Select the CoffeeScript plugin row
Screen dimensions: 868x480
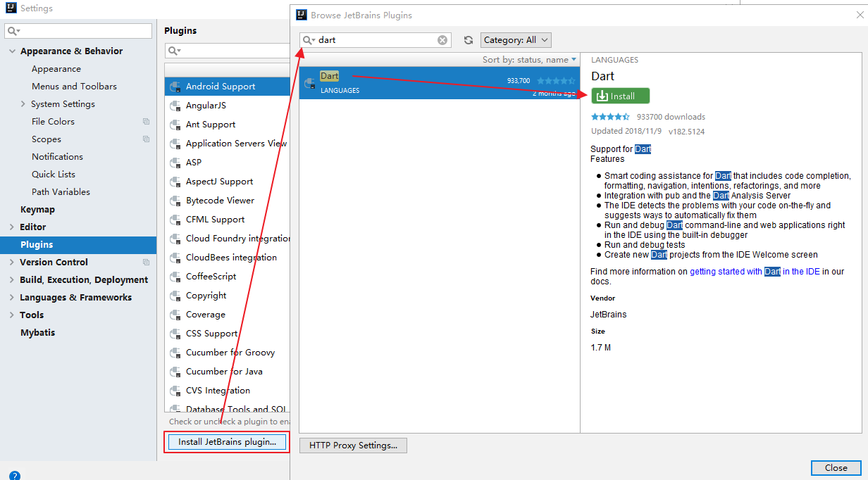point(227,277)
